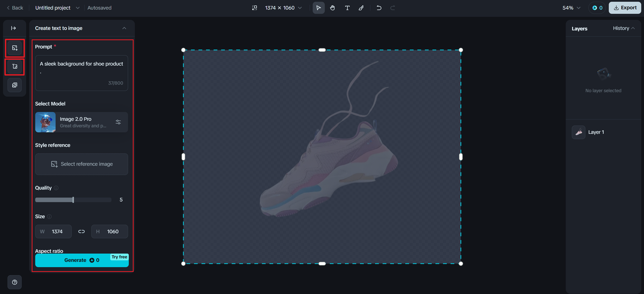The height and width of the screenshot is (294, 644).
Task: Click the credits balance indicator
Action: click(x=597, y=8)
